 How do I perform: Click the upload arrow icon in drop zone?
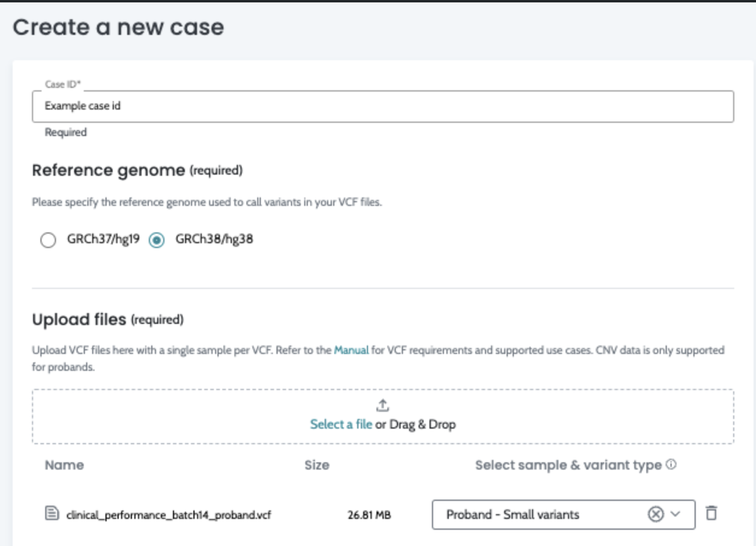(x=383, y=405)
